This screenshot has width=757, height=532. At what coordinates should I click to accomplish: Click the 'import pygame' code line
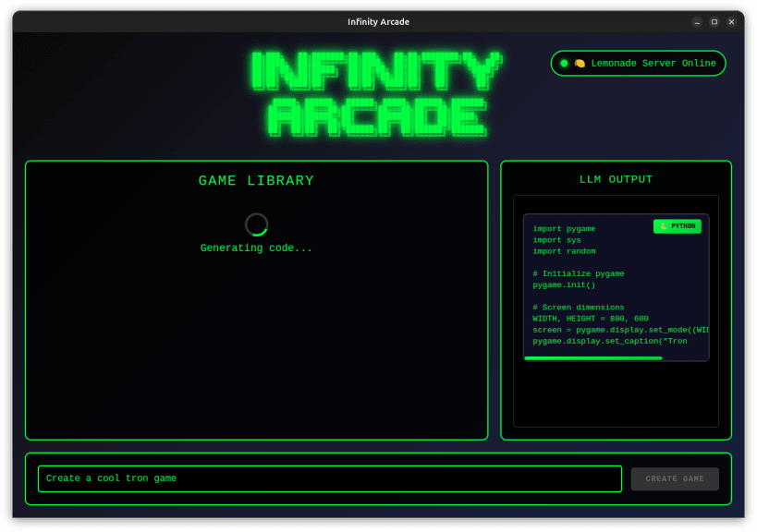pyautogui.click(x=564, y=229)
